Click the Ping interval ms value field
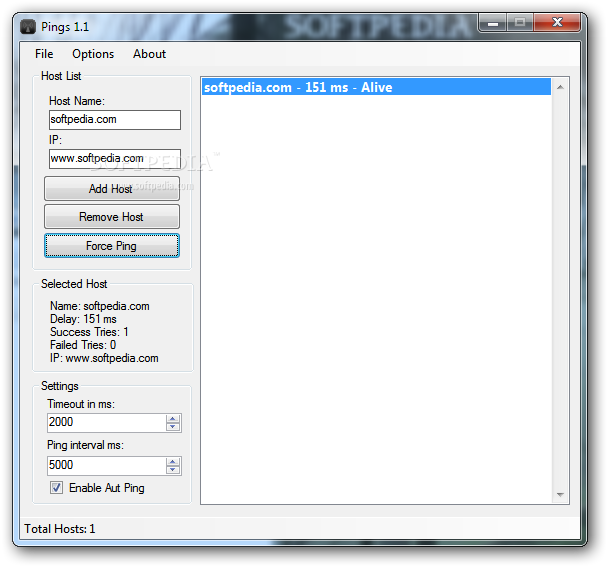The height and width of the screenshot is (567, 608). (x=107, y=465)
